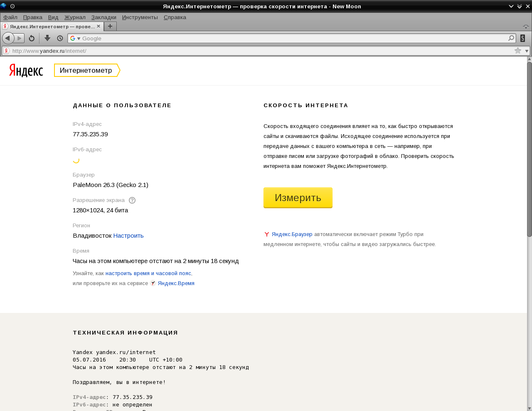Open the Закладки menu
The height and width of the screenshot is (411, 532).
point(104,17)
